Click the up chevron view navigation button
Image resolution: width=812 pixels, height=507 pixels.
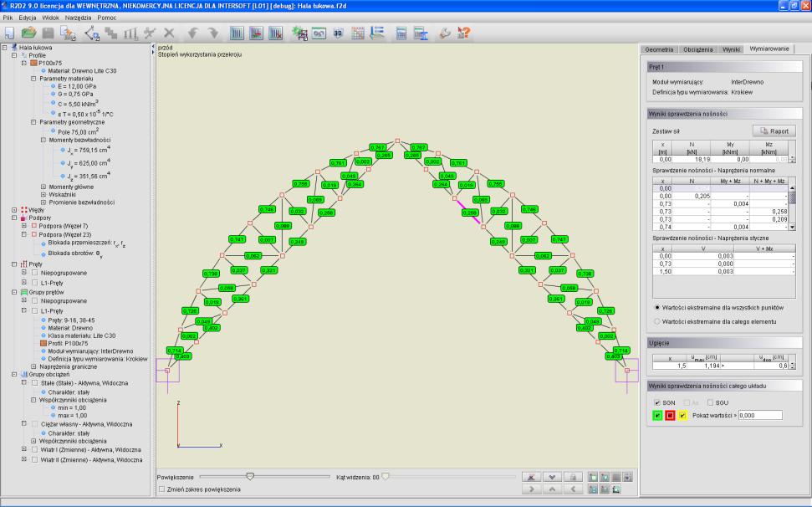[x=552, y=489]
